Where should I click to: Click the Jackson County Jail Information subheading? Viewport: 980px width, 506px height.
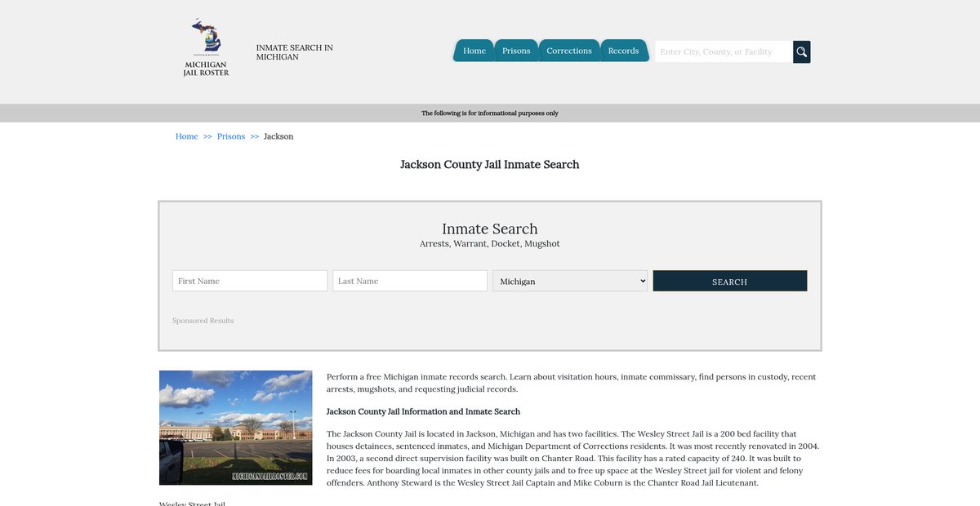(x=423, y=411)
